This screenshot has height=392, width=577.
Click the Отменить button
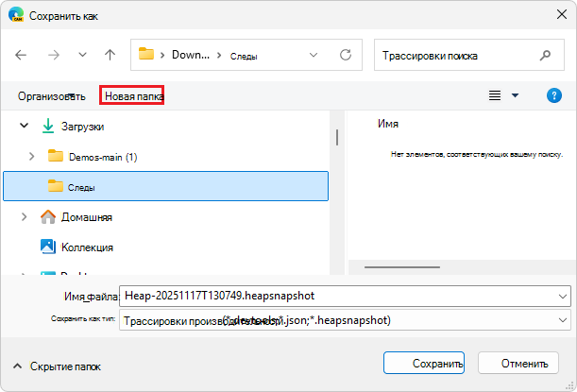point(518,363)
